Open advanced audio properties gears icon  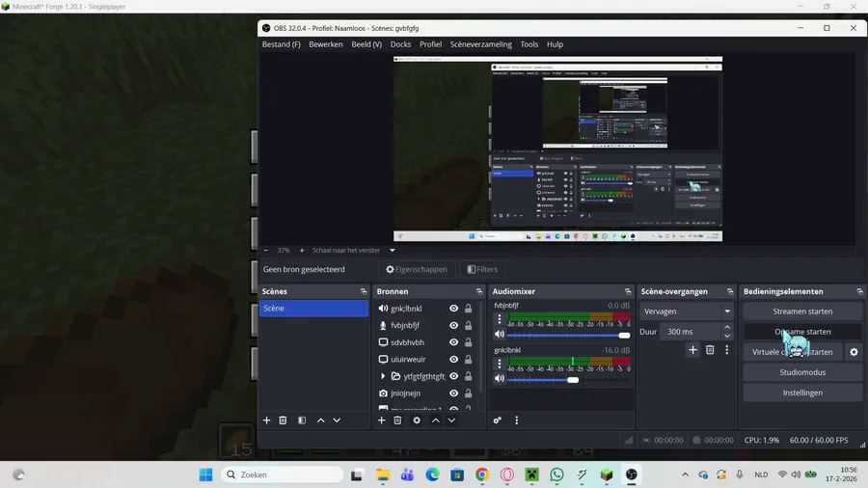click(497, 420)
